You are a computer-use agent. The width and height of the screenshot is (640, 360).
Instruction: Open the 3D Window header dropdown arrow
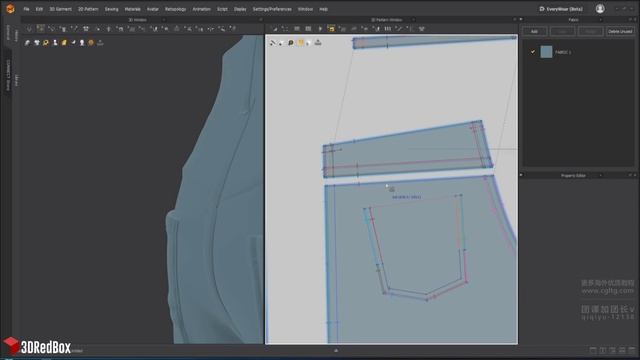[164, 20]
